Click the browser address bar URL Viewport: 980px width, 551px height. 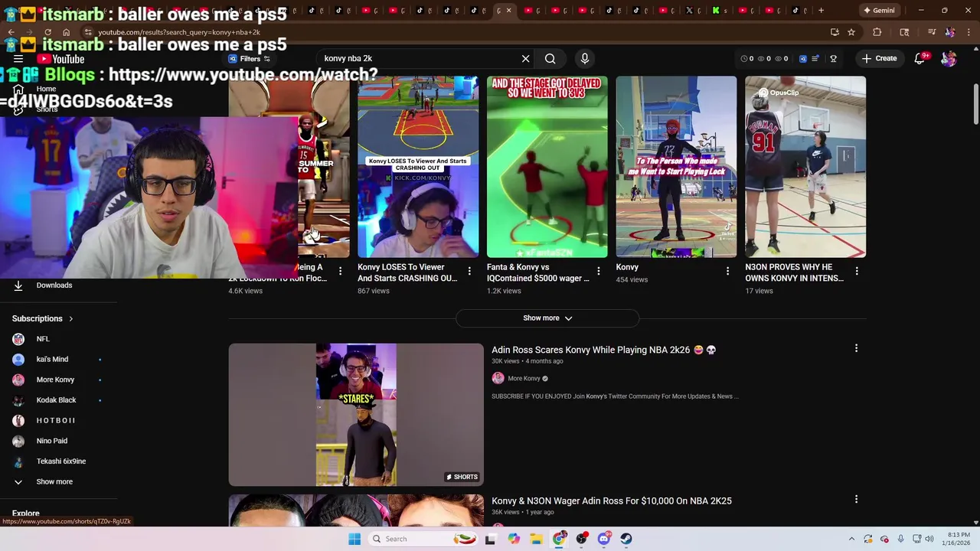(x=179, y=32)
